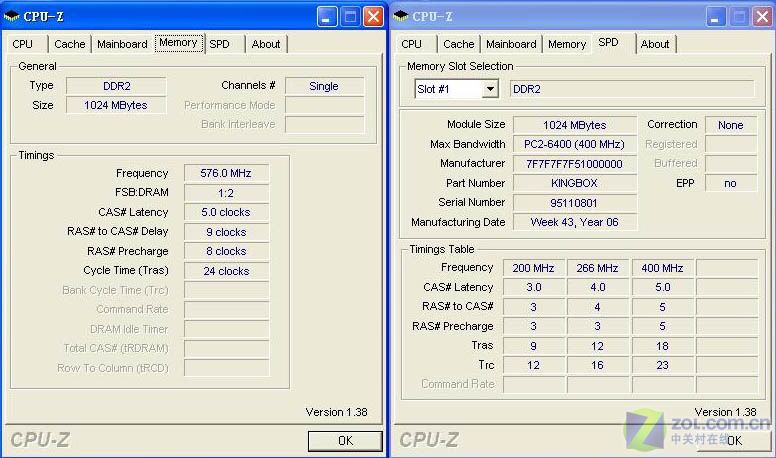Minimize the left CPU-Z window

[327, 17]
